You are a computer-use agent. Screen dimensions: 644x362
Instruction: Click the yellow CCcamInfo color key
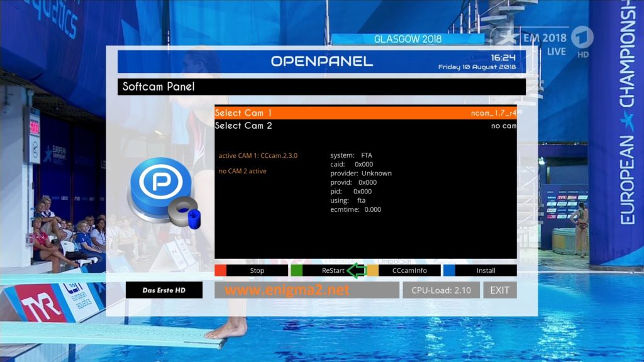372,270
